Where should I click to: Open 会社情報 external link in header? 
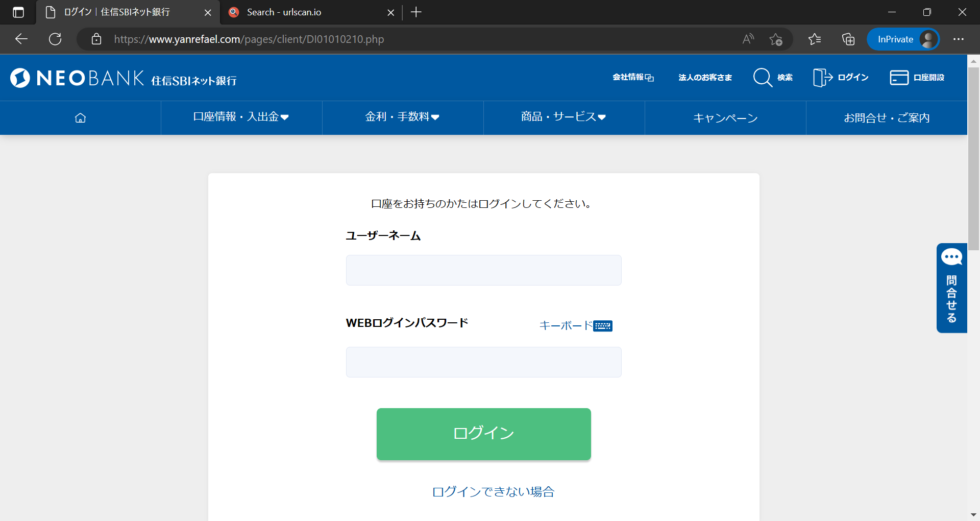tap(633, 78)
